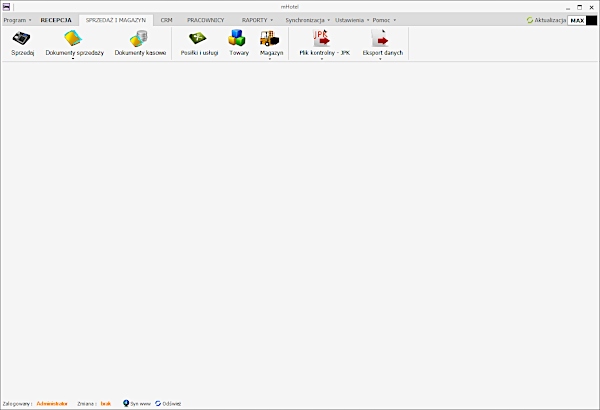Click the Zalogowany label in status bar

pos(17,403)
